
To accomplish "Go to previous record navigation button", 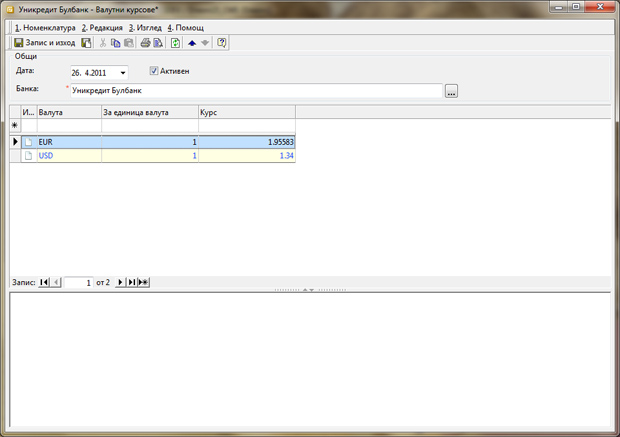I will [x=56, y=282].
